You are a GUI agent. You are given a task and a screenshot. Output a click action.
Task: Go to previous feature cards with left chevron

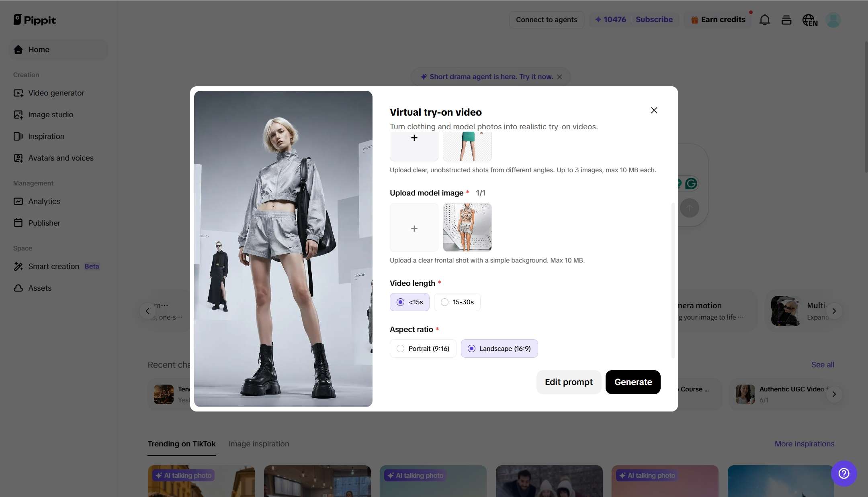point(147,311)
